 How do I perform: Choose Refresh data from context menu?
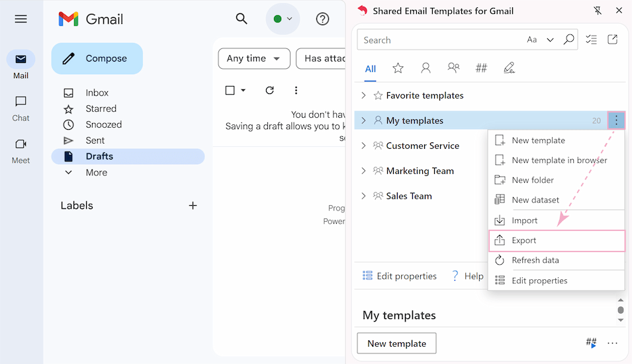556,260
